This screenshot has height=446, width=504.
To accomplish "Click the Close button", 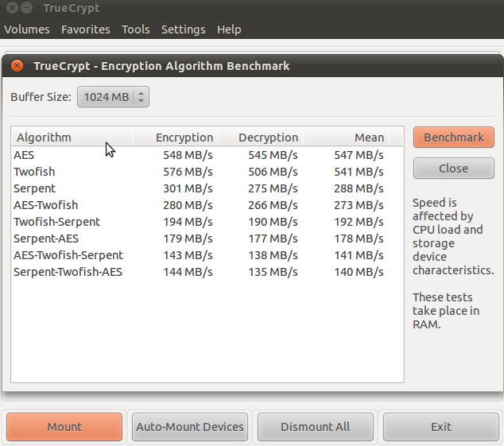I will (x=454, y=169).
